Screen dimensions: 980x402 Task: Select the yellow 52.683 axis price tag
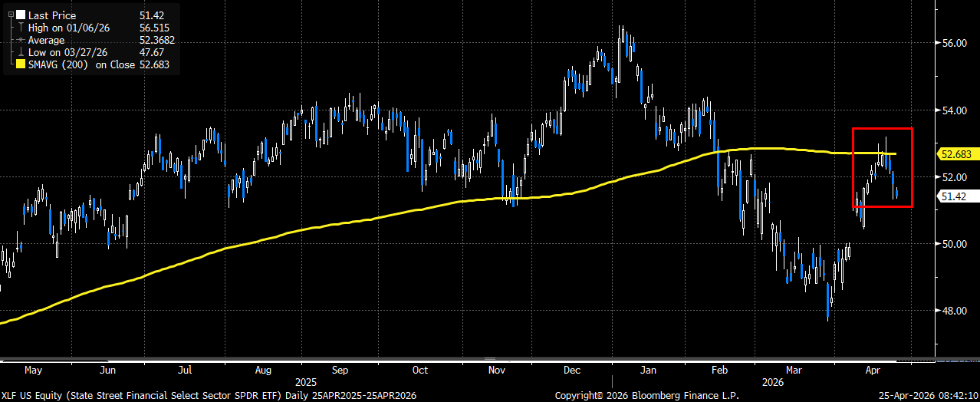[x=955, y=154]
